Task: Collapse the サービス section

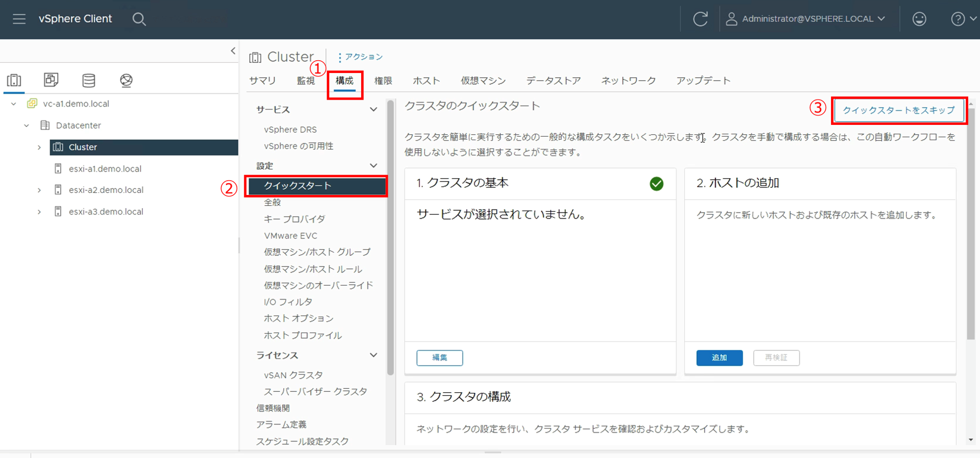Action: click(x=374, y=110)
